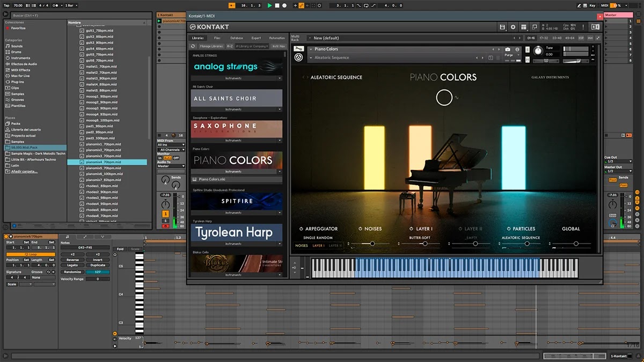Enable Fold in the piano roll
Screen dimensions: 644x362
120,249
